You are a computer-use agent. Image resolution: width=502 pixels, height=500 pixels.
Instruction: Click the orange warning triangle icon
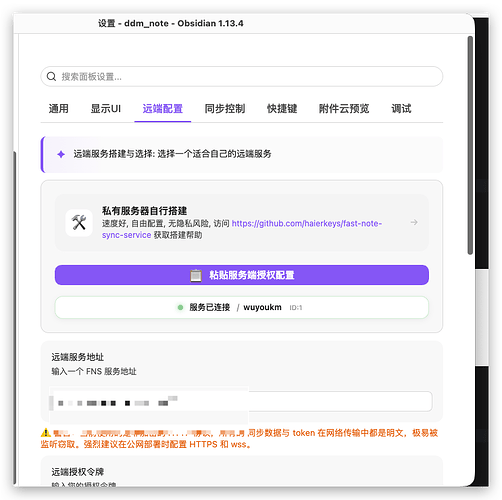pyautogui.click(x=45, y=433)
